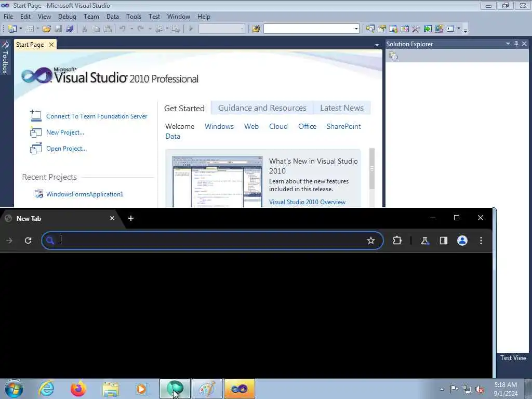
Task: Open the Window menu
Action: tap(179, 16)
